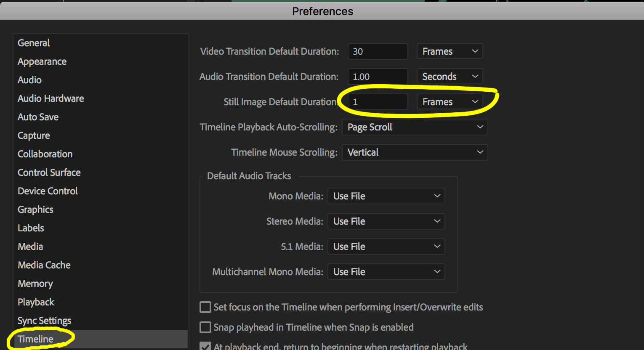
Task: Expand Timeline Playback Auto-Scrolling dropdown
Action: (x=415, y=127)
